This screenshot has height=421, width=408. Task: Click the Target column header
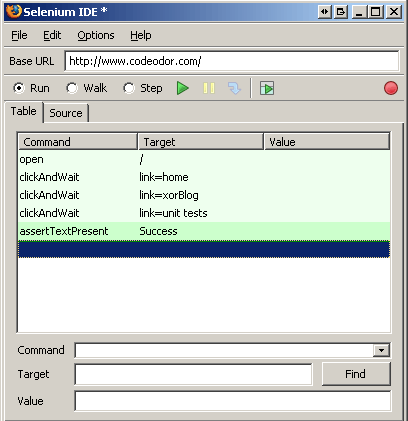pyautogui.click(x=201, y=142)
